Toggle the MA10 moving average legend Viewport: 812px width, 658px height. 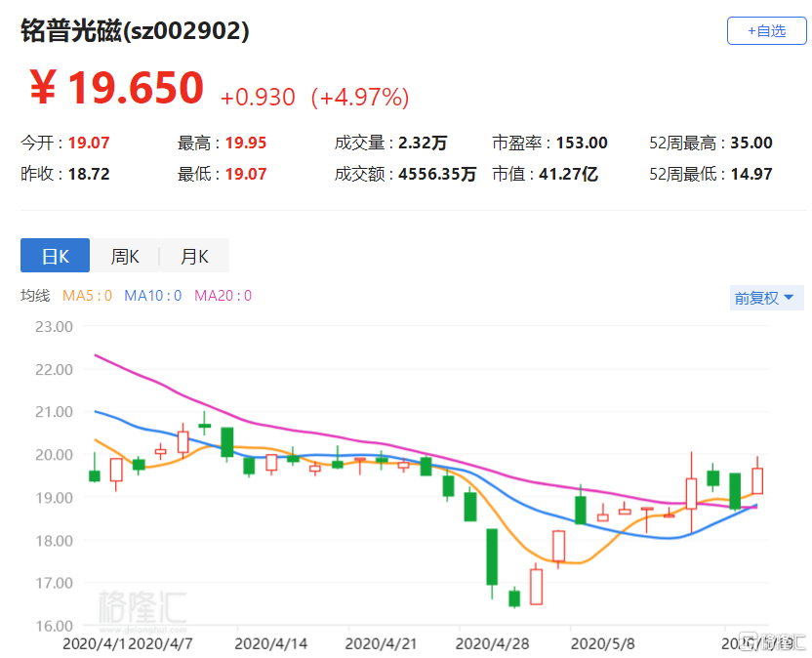click(153, 296)
